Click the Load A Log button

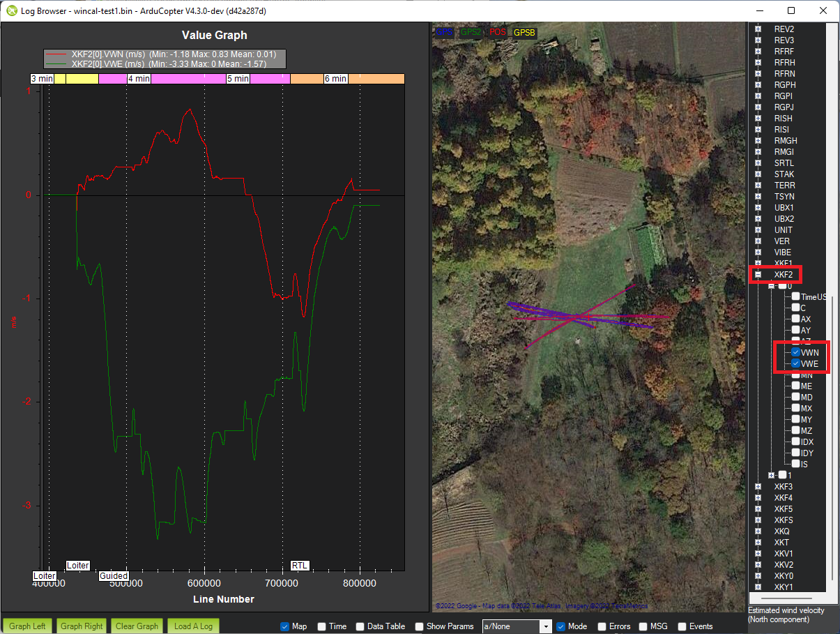(192, 626)
